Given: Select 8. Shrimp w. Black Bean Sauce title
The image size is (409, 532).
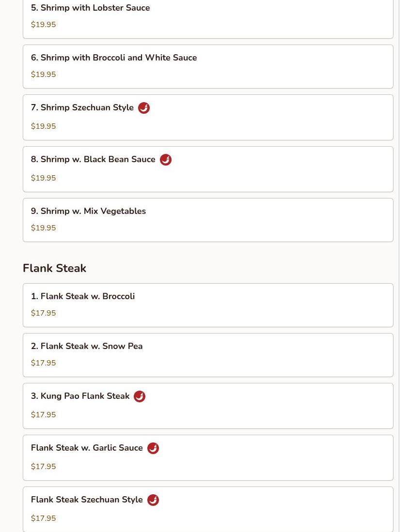Looking at the screenshot, I should (x=93, y=159).
